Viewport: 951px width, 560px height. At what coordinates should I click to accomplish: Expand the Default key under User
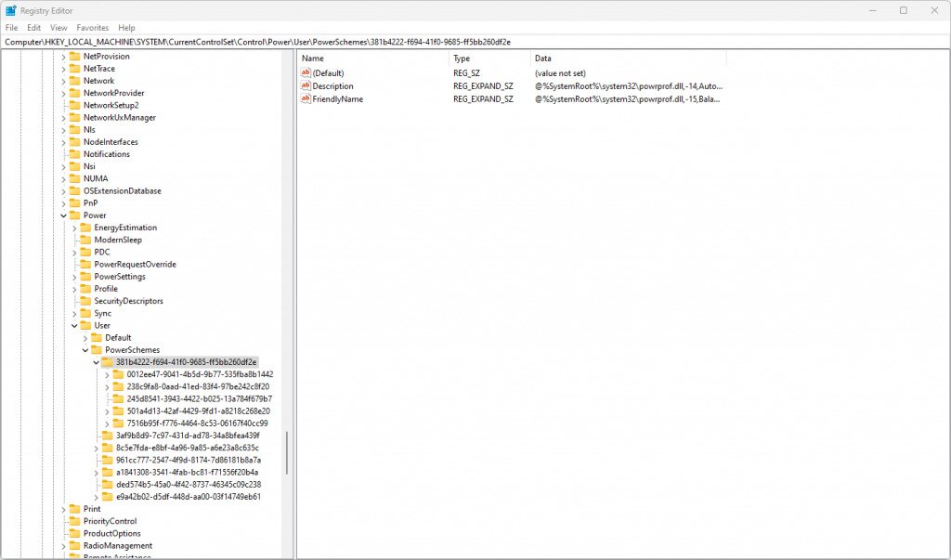(x=85, y=338)
